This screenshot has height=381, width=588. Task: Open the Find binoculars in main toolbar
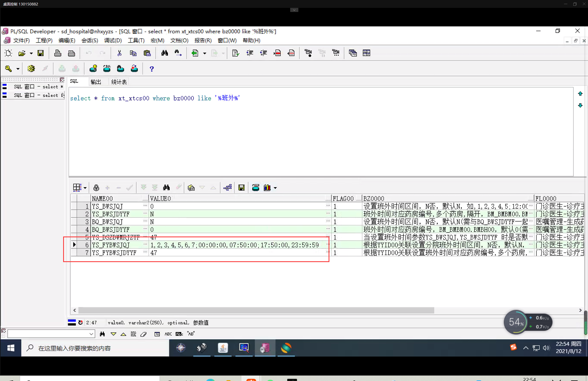coord(164,53)
